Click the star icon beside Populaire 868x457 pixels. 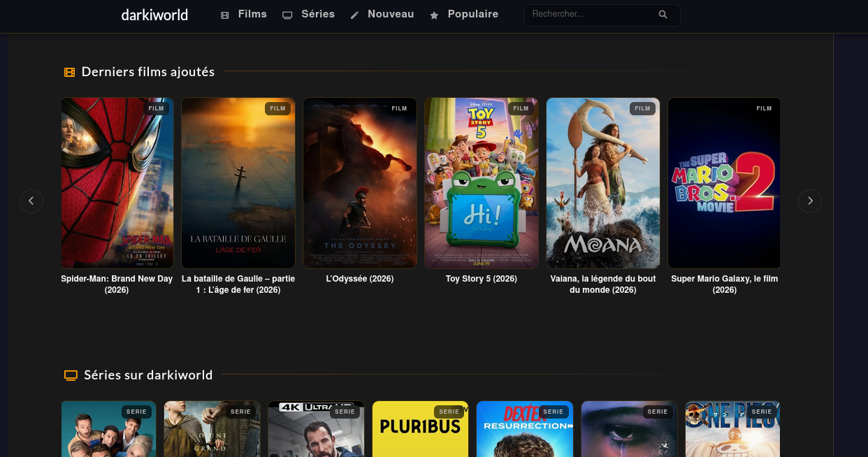point(434,15)
